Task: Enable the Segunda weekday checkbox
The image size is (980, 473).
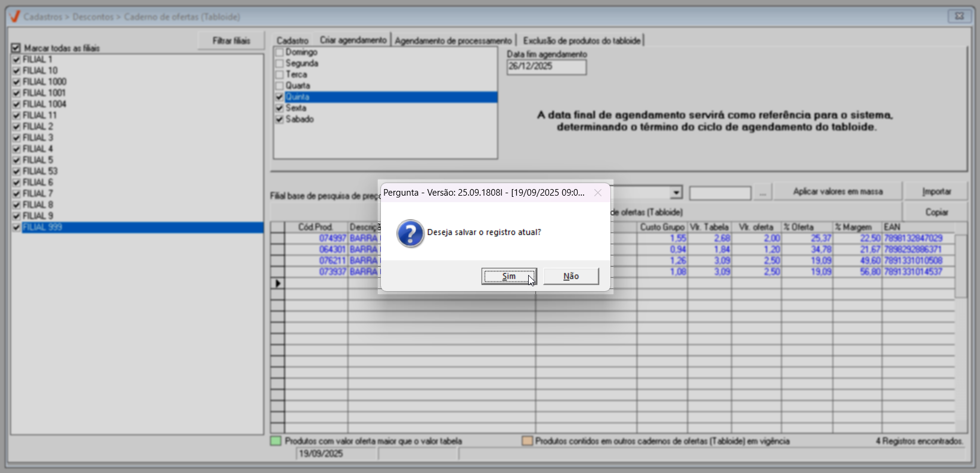Action: pyautogui.click(x=279, y=63)
